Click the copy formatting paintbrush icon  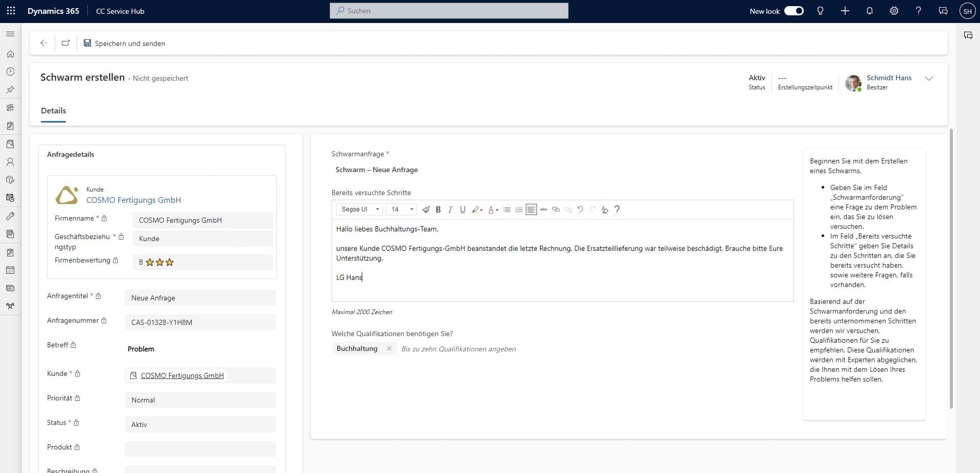(426, 209)
